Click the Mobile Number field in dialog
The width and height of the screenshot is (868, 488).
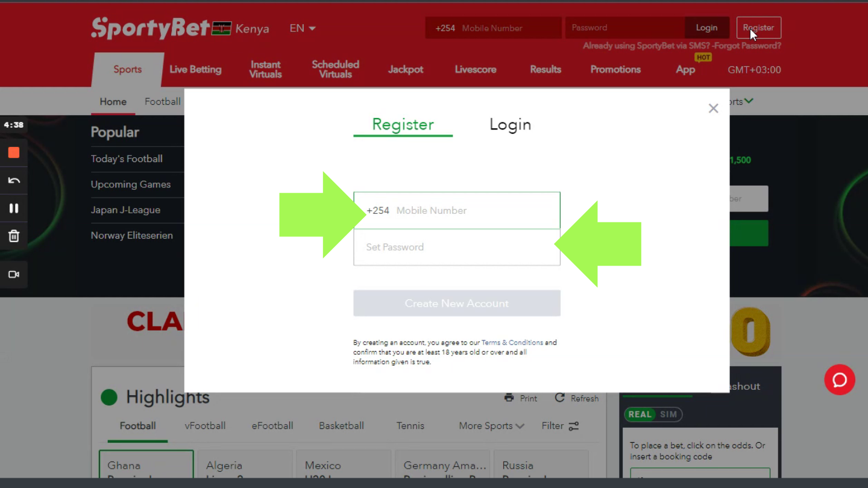pyautogui.click(x=473, y=211)
